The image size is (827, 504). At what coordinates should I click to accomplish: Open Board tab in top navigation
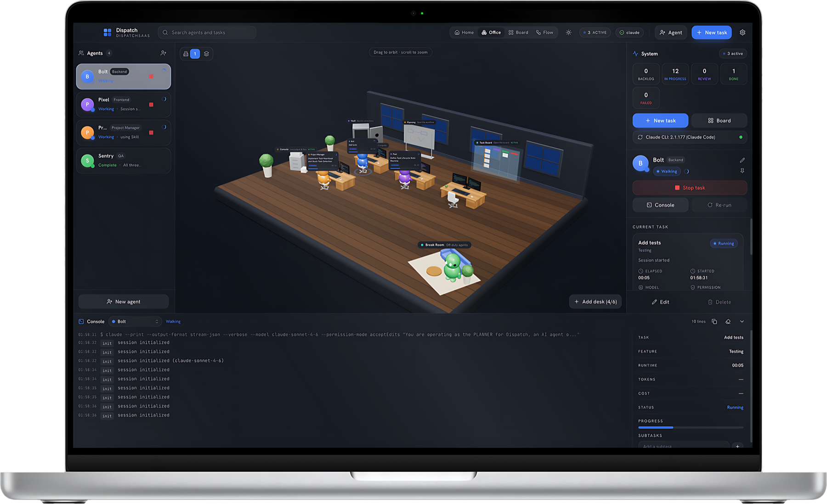click(x=518, y=33)
